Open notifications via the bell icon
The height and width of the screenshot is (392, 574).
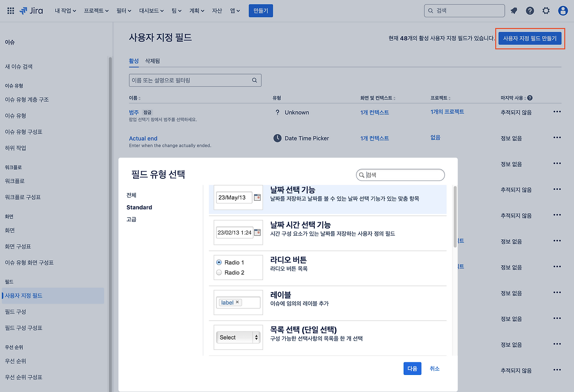(x=514, y=11)
